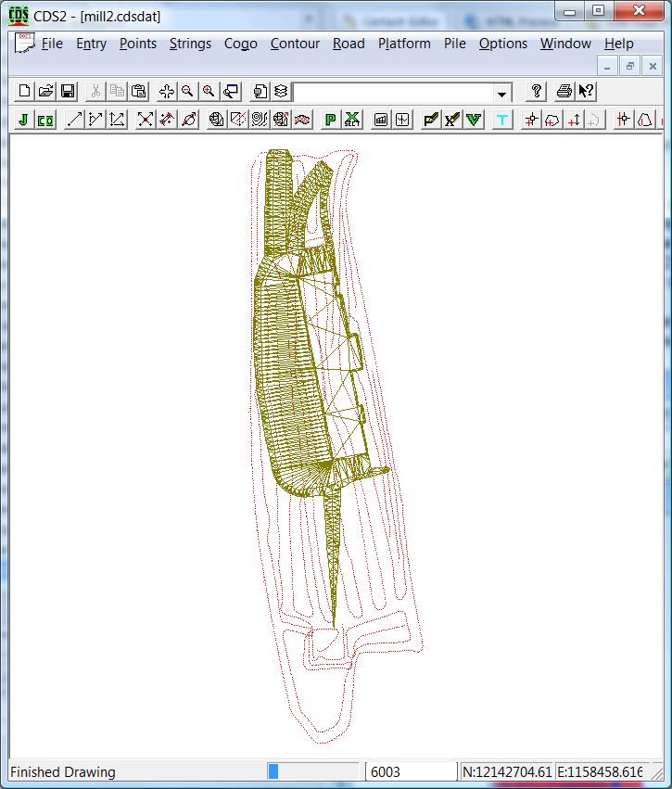Select the layers stack icon

(x=281, y=91)
